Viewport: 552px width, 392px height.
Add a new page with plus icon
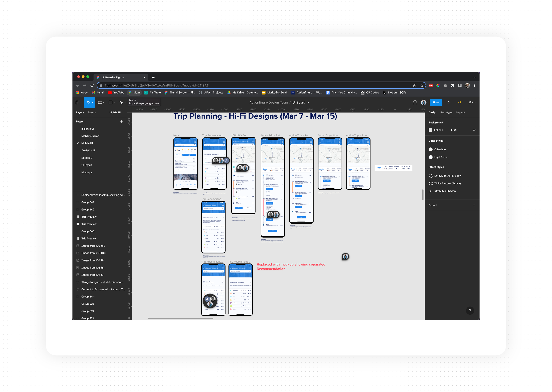(121, 121)
